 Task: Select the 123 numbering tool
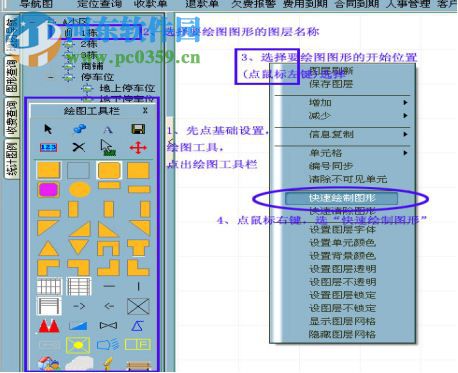[49, 147]
